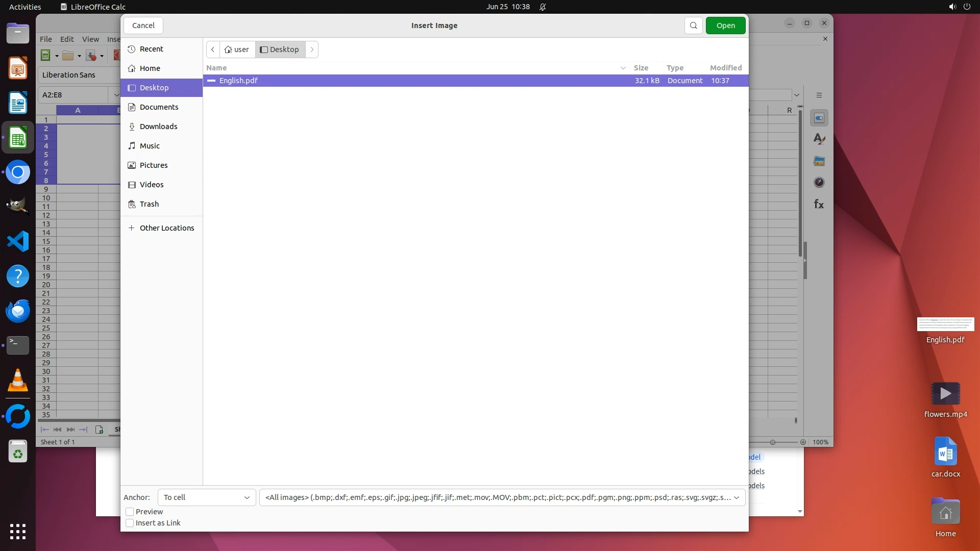Open the Gallery sidebar icon
Image resolution: width=980 pixels, height=551 pixels.
(819, 161)
